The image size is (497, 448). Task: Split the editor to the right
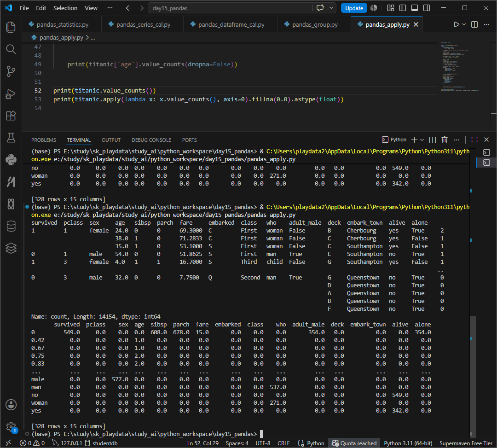tap(474, 24)
